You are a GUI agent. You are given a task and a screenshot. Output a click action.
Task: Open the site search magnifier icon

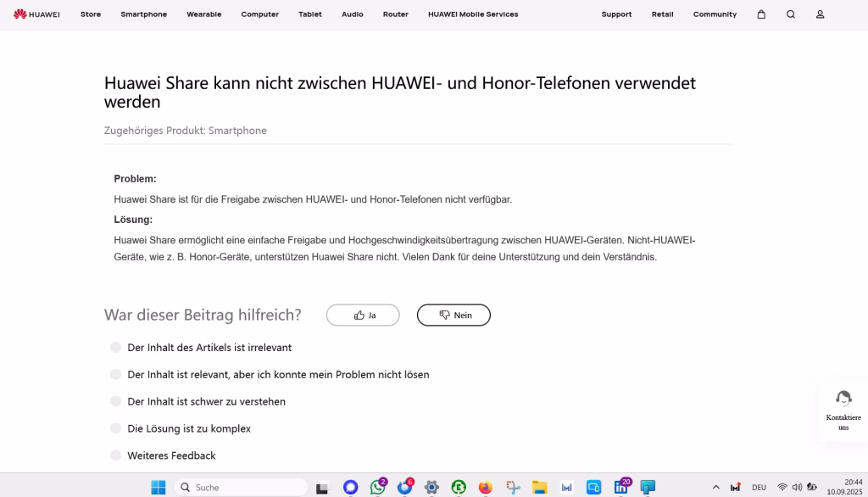point(791,14)
